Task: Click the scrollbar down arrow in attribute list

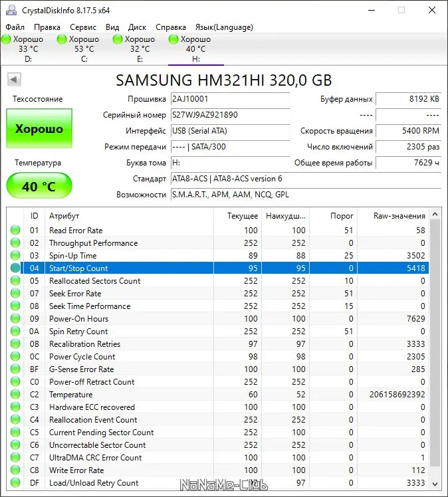Action: point(435,484)
